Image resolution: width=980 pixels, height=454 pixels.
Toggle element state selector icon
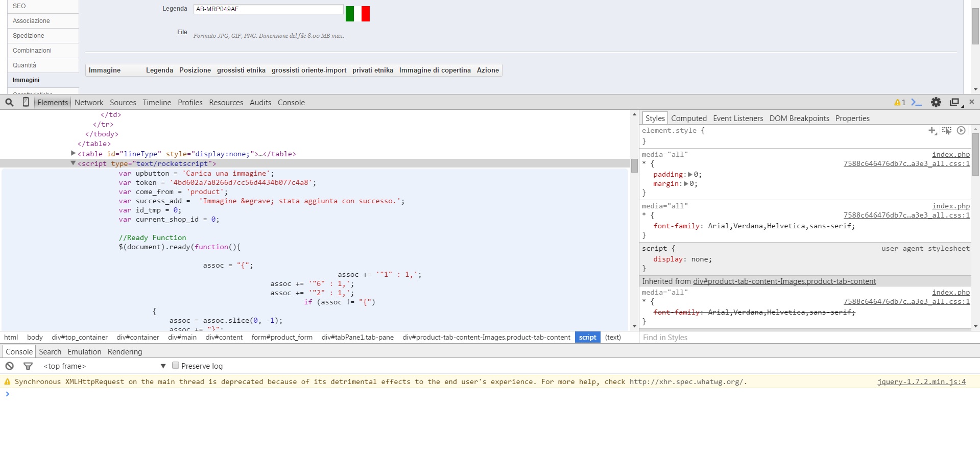point(946,131)
